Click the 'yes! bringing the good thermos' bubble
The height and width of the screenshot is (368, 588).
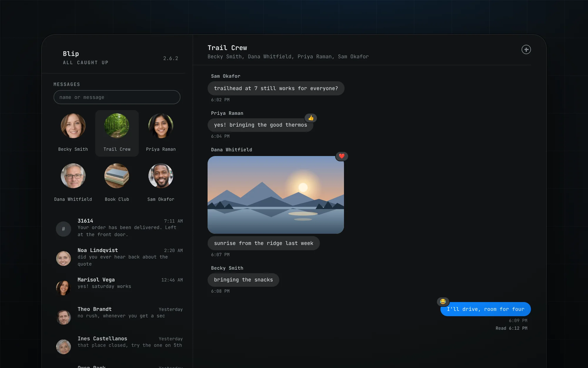[260, 125]
